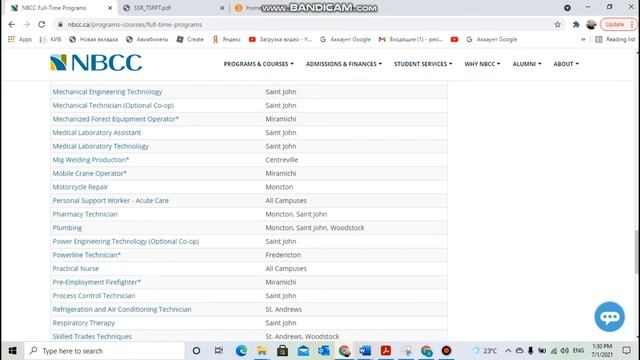Open Adobe Acrobat from taskbar
The height and width of the screenshot is (360, 640).
(x=386, y=351)
